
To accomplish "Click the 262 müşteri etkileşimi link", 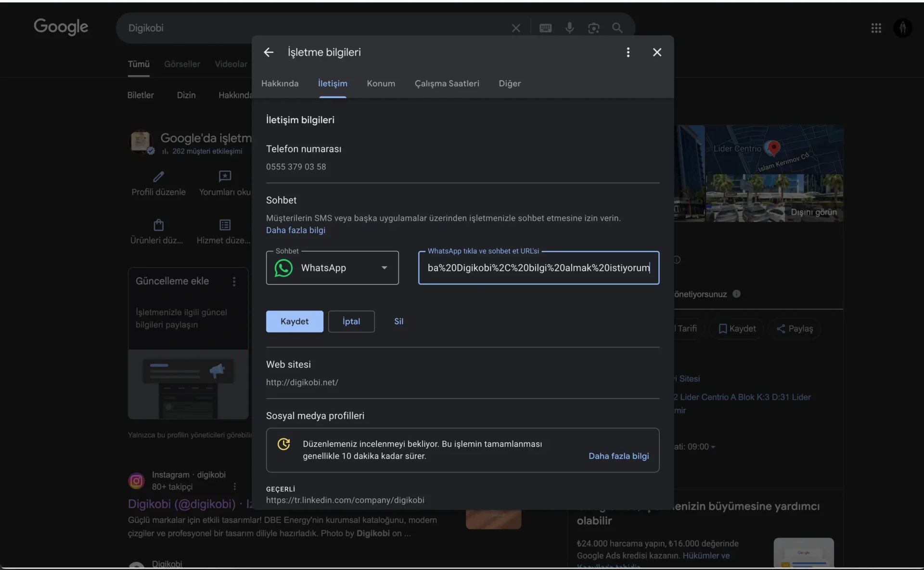I will pyautogui.click(x=207, y=151).
